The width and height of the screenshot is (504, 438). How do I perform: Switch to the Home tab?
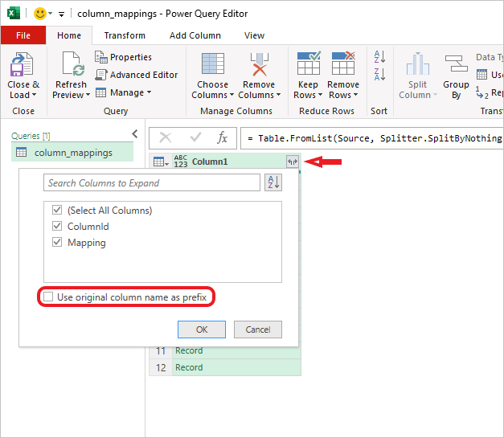[x=69, y=35]
